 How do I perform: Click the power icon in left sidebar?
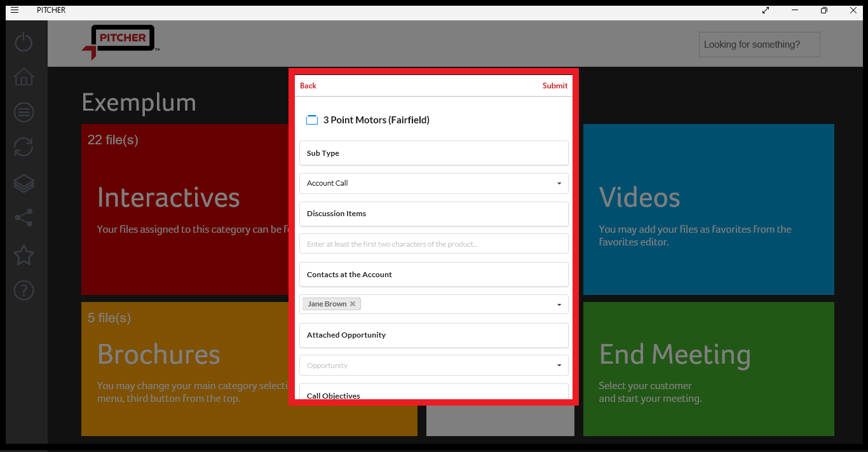pyautogui.click(x=24, y=42)
